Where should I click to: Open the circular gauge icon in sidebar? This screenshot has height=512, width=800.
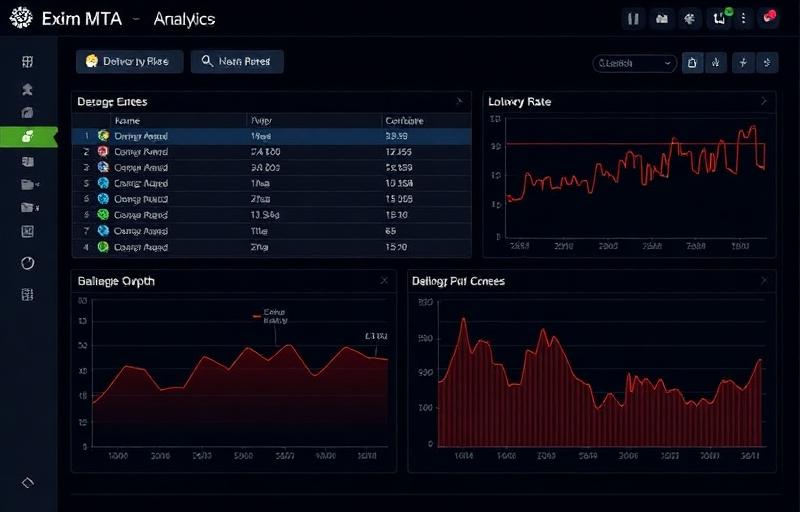28,263
